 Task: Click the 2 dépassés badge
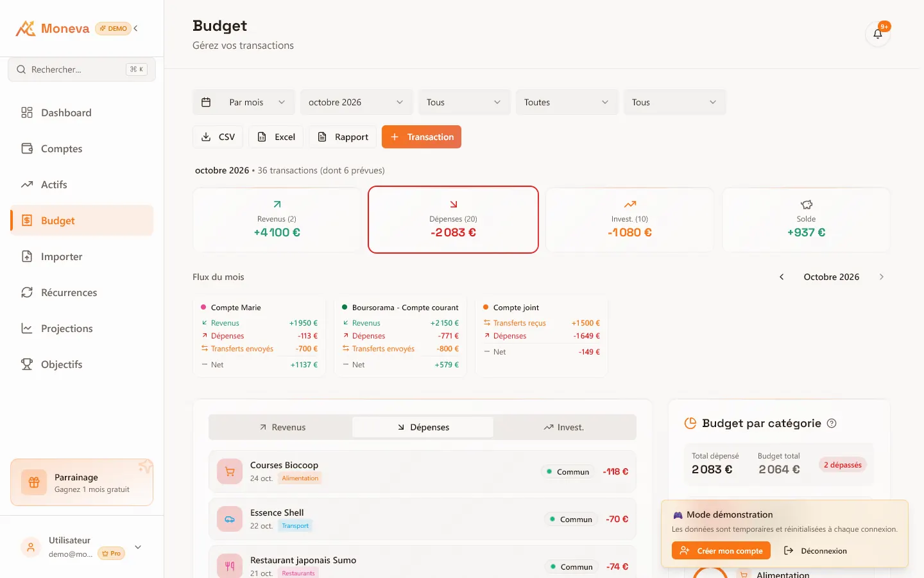pos(843,465)
